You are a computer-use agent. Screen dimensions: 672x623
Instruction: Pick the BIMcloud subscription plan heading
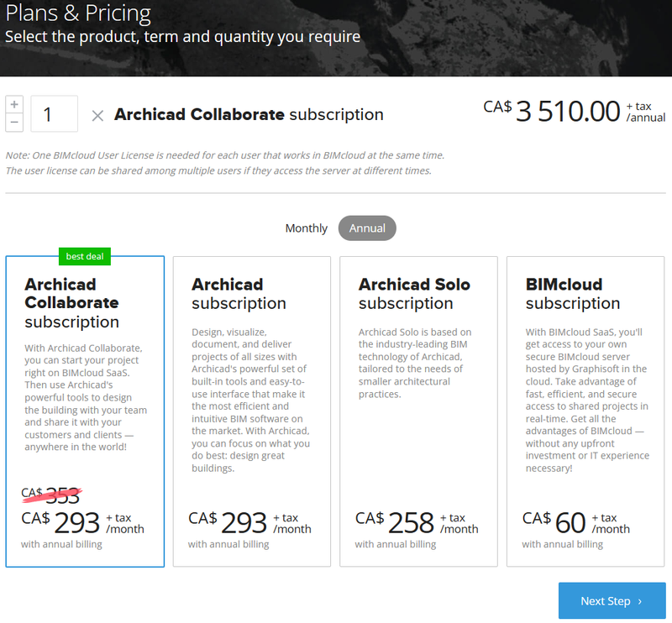click(x=573, y=294)
